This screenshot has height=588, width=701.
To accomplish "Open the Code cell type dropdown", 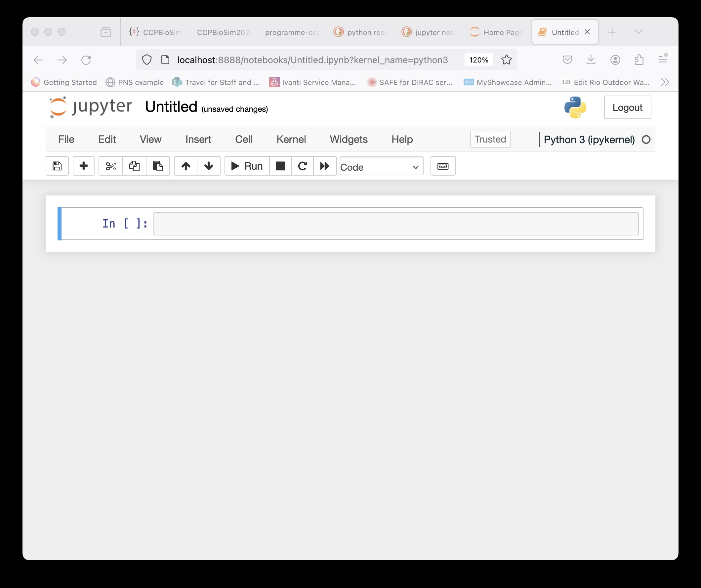I will pos(382,166).
